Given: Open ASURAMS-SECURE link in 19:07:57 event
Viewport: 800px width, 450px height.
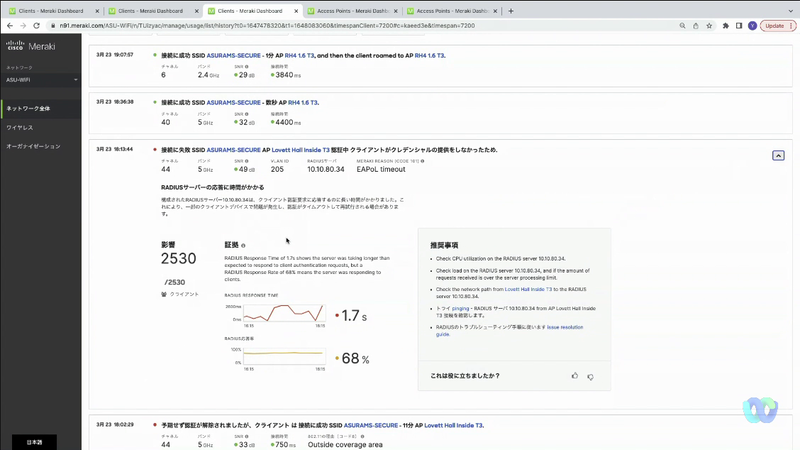Looking at the screenshot, I should (x=234, y=56).
